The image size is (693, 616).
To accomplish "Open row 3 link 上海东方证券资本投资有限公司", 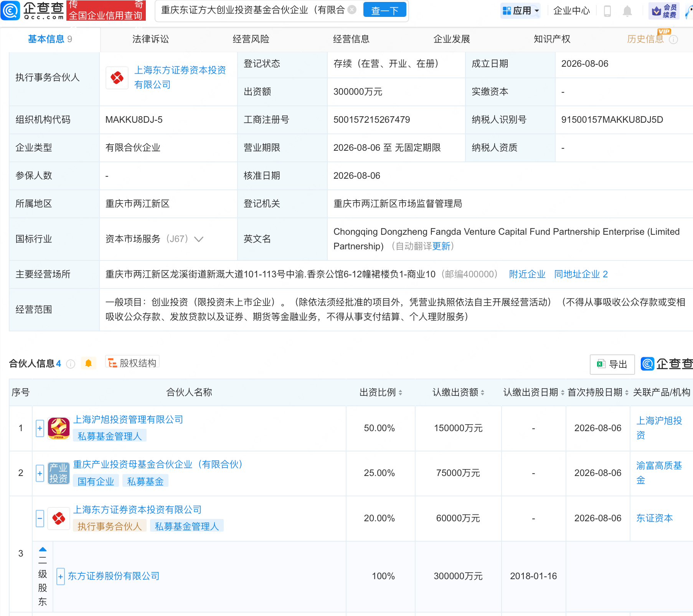I will [137, 510].
